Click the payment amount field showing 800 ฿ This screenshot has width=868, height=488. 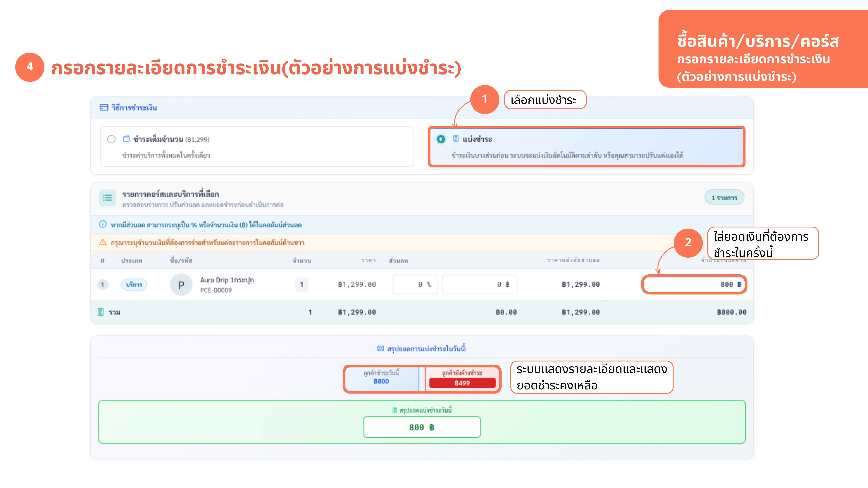[694, 285]
